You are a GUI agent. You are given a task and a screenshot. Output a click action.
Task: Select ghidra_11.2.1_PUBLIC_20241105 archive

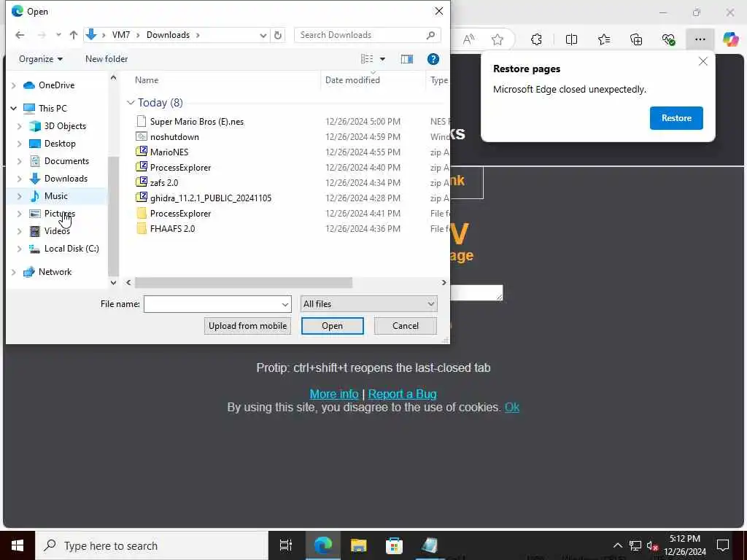(x=211, y=198)
